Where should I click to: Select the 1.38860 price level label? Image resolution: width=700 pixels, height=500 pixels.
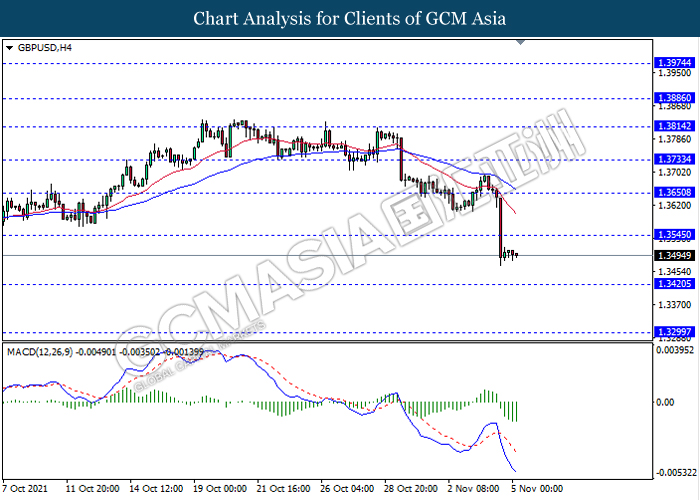[x=675, y=98]
